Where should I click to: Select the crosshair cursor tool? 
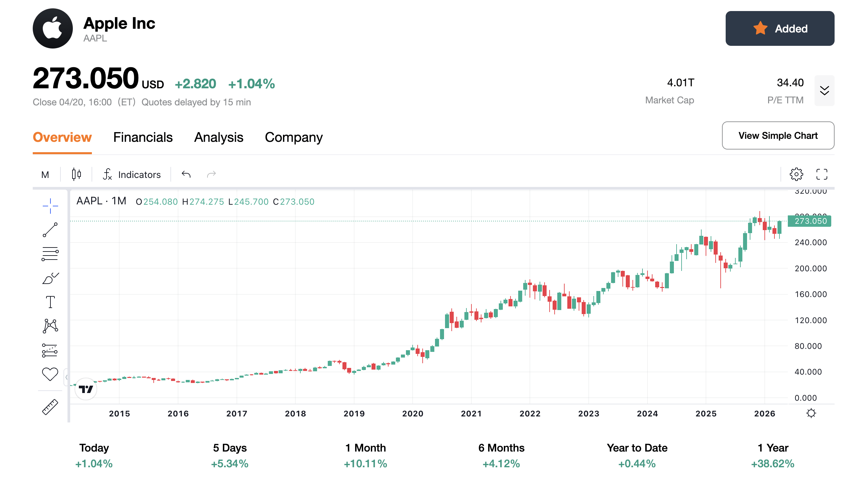50,206
